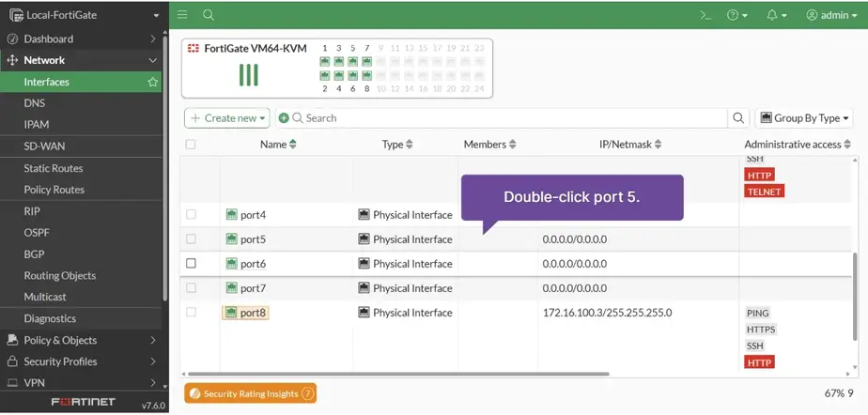Click the search magnifier button beside search field
This screenshot has width=868, height=415.
738,118
